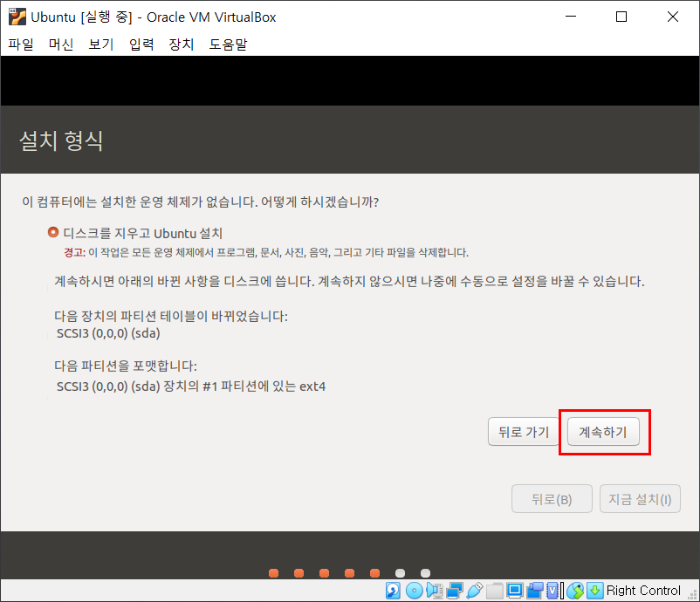Screen dimensions: 700x602
Task: Open the 보기 menu
Action: [x=101, y=44]
